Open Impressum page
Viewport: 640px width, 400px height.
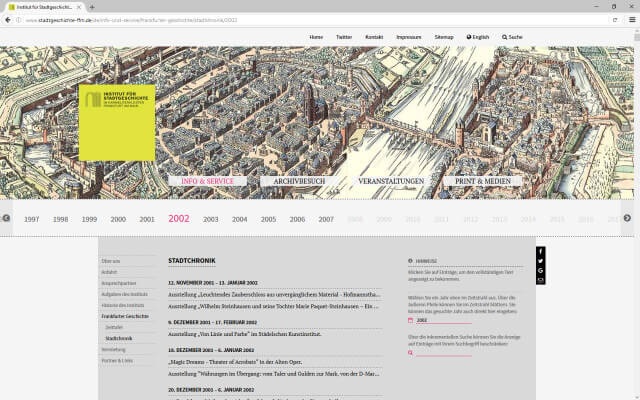[409, 37]
